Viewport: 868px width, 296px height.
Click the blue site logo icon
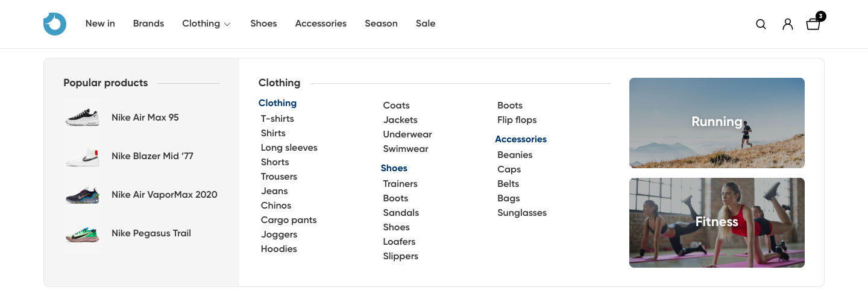(x=55, y=24)
